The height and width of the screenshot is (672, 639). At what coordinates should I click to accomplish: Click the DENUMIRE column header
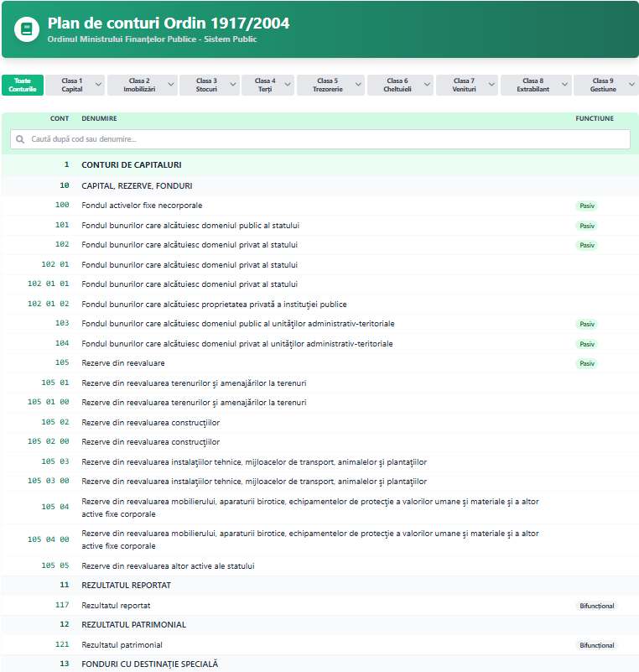(x=99, y=118)
